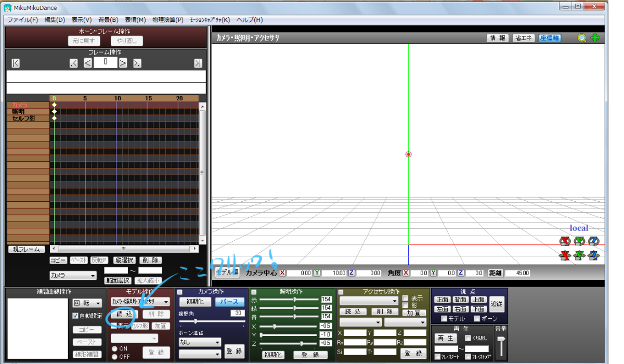Enable フレ・スタート checkbox

437,357
